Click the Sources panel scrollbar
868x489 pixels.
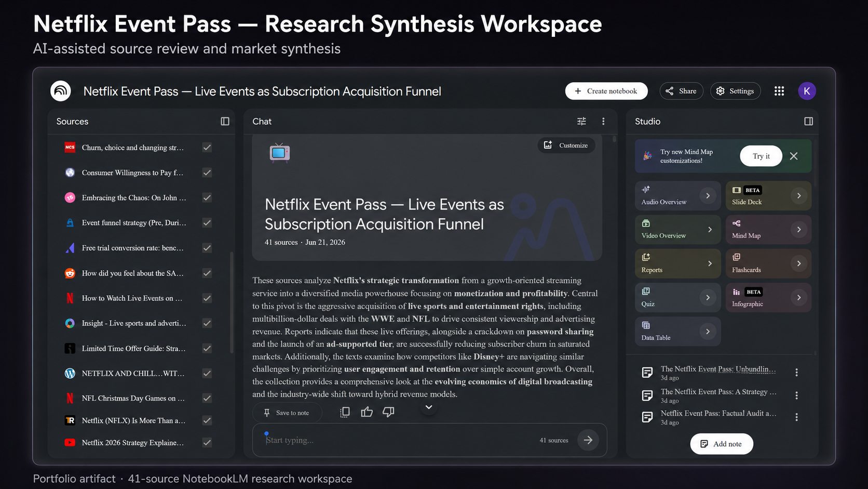pyautogui.click(x=232, y=302)
